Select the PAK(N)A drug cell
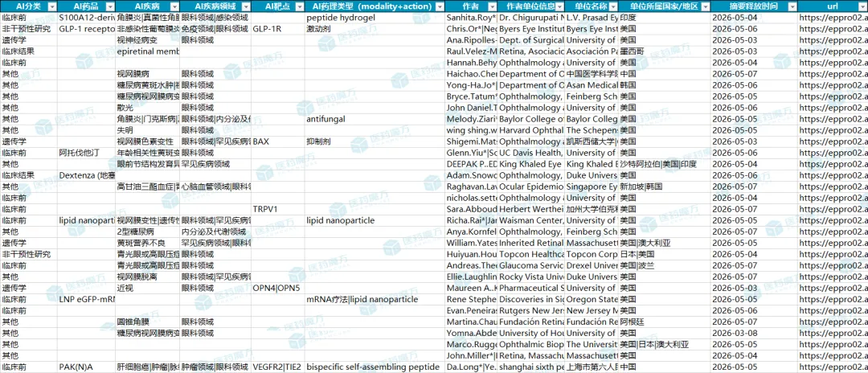 click(86, 367)
